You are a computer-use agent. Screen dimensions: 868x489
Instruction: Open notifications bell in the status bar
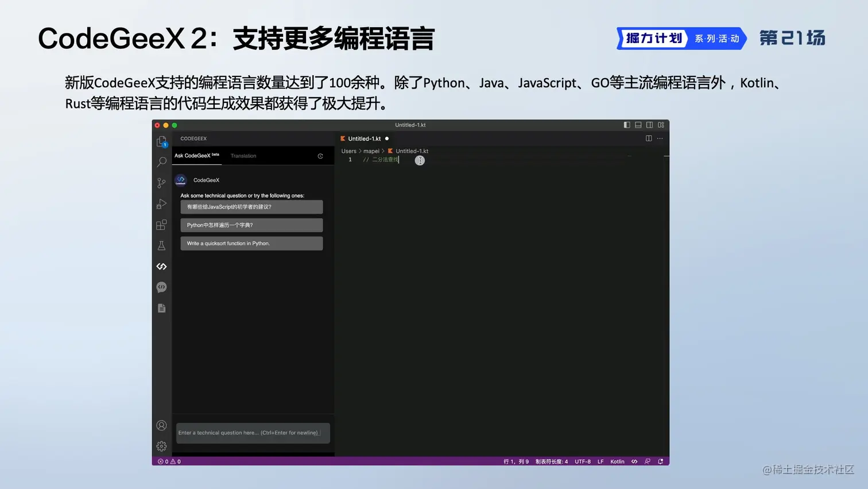click(661, 461)
